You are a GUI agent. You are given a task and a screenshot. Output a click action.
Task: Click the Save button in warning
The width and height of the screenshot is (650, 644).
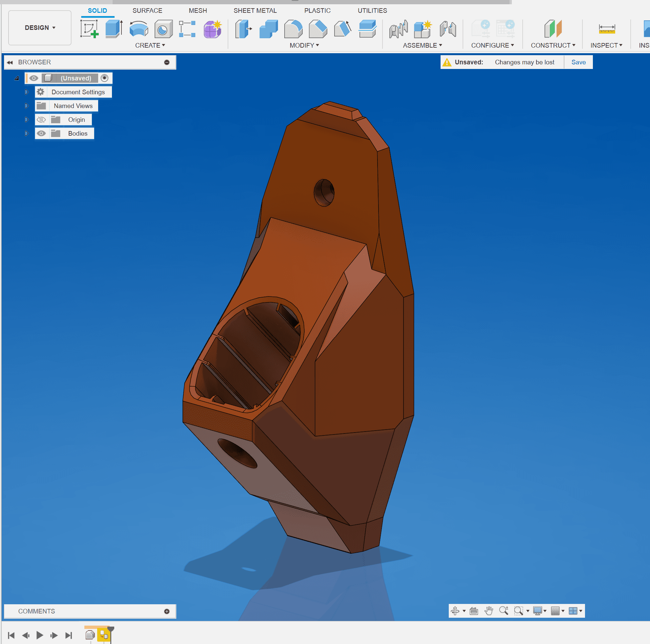(x=578, y=62)
